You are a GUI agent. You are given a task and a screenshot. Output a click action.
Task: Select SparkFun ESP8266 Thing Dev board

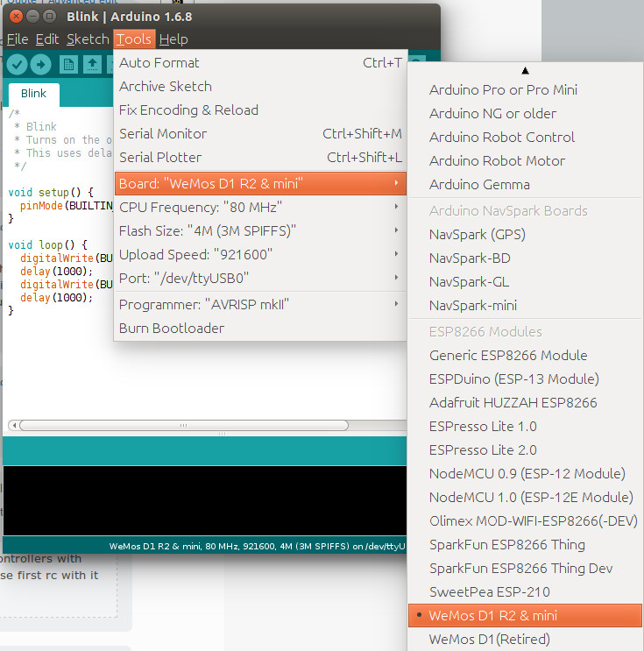525,569
